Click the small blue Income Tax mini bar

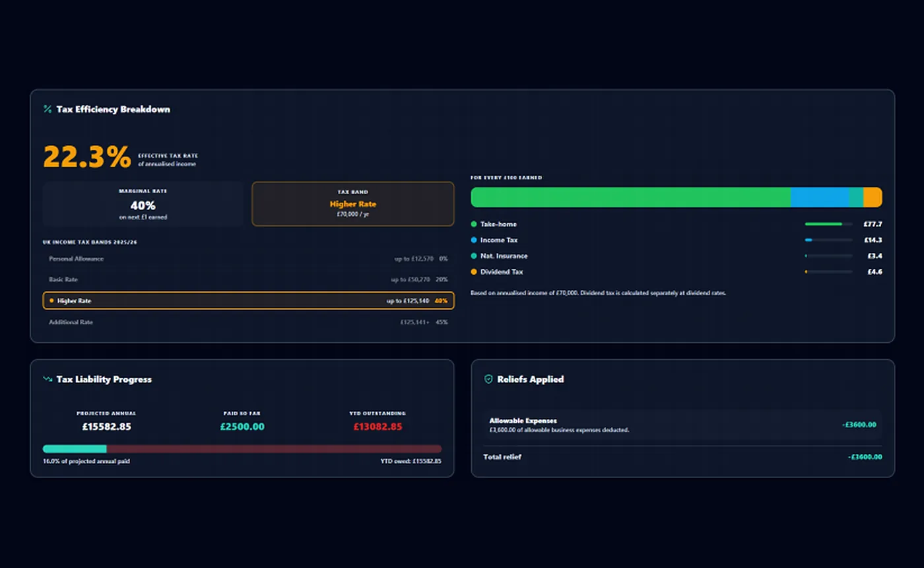pyautogui.click(x=808, y=240)
